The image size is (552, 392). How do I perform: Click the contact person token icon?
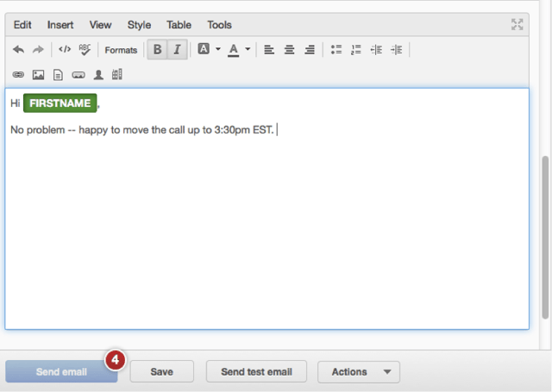tap(98, 75)
